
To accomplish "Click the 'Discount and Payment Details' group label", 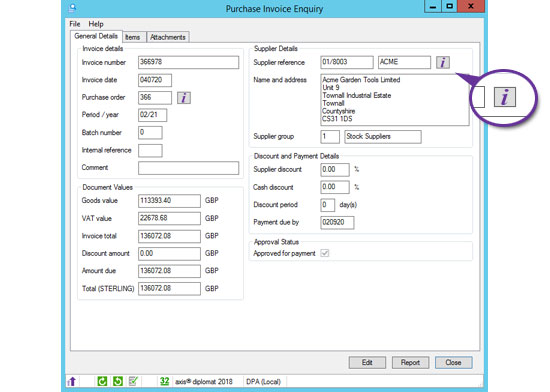I will click(x=296, y=156).
